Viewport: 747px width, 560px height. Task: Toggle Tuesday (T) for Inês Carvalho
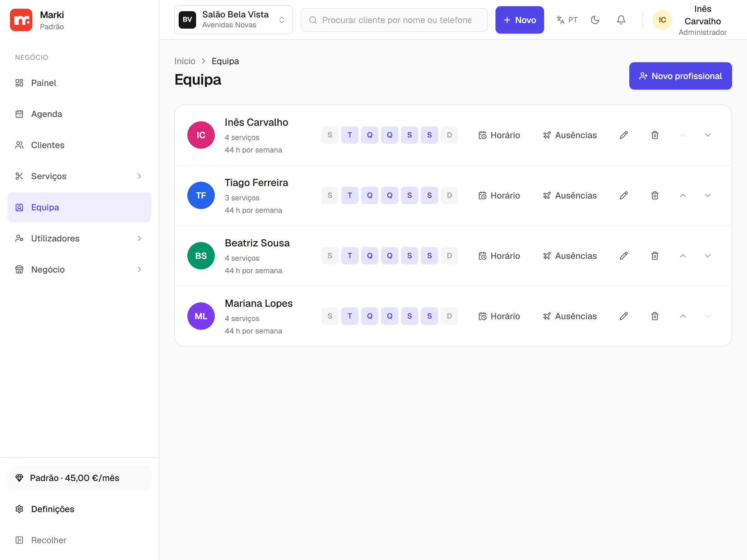[x=350, y=135]
